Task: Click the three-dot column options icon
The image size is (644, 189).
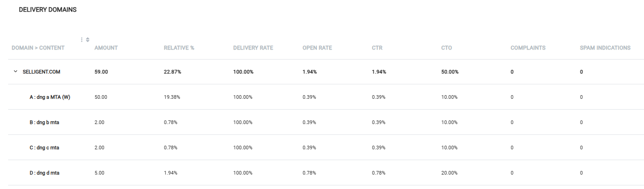Action: (x=82, y=40)
